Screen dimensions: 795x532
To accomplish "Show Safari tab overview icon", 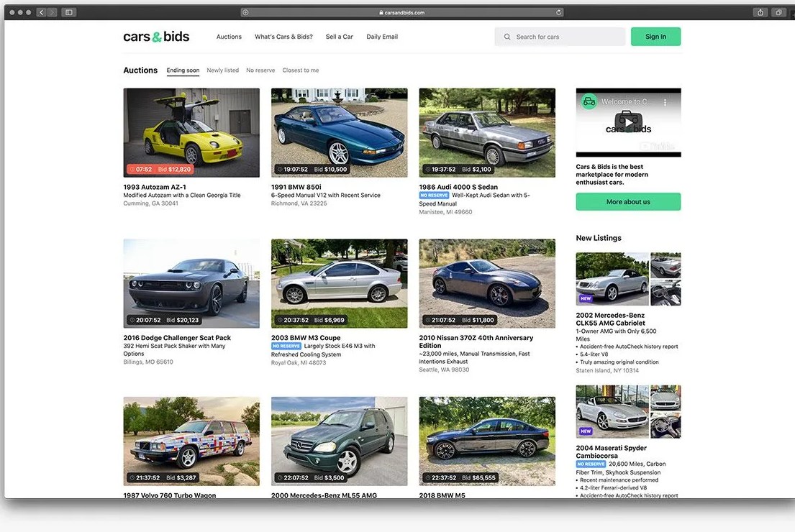I will pos(778,12).
